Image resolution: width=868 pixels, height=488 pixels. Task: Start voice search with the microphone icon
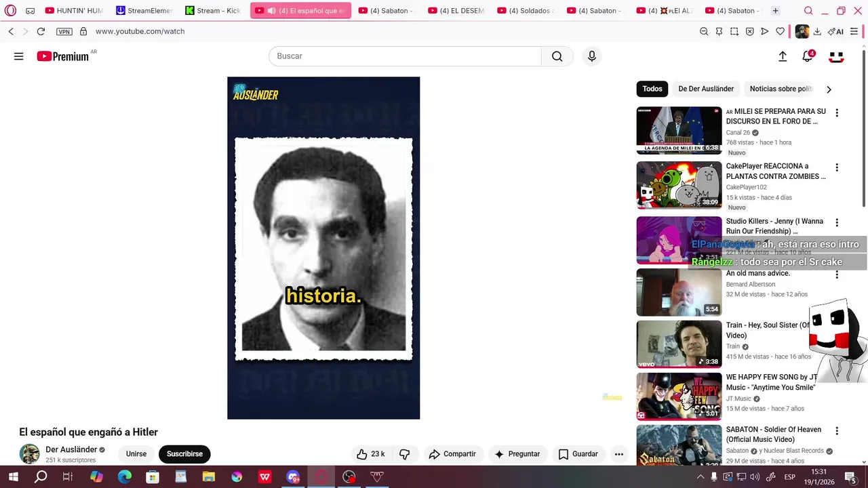(592, 56)
